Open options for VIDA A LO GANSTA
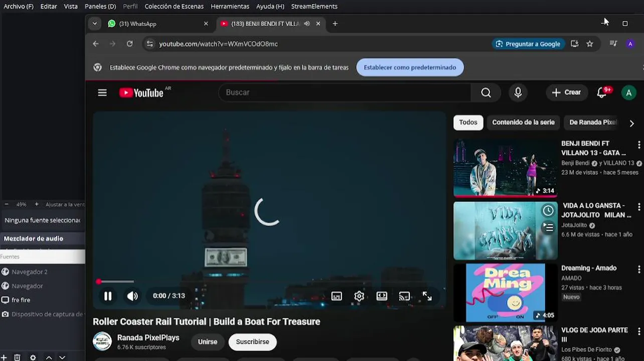Screen dimensions: 644x361 click(638, 207)
